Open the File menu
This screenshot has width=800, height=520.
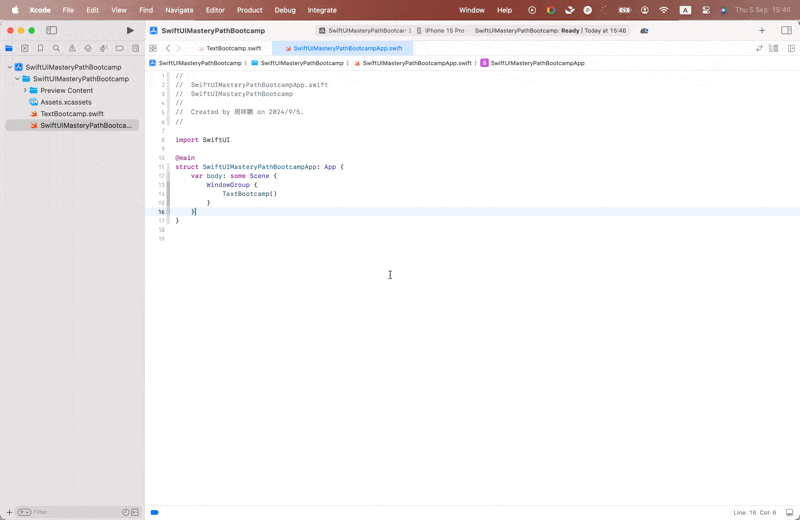(68, 10)
